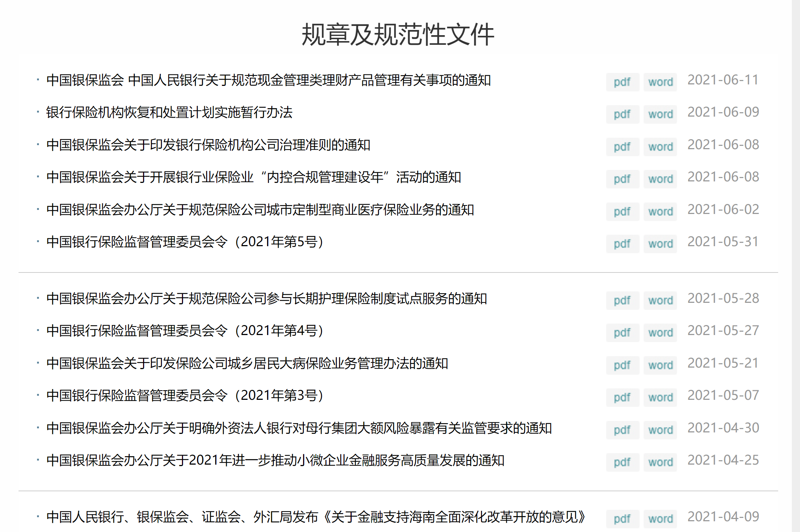This screenshot has height=532, width=800.
Task: Open 中国银行保险监督管理委员会令（2021年第4号）
Action: (x=185, y=331)
